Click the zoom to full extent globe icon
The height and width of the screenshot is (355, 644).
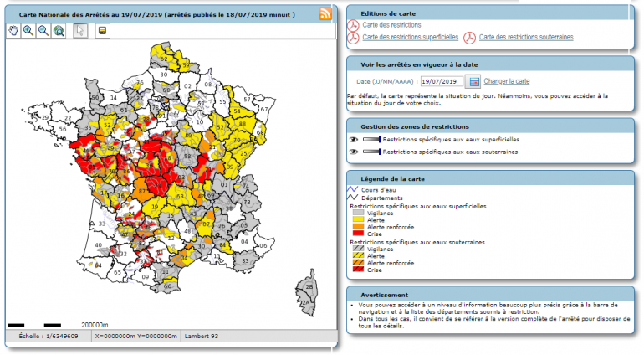tap(58, 31)
